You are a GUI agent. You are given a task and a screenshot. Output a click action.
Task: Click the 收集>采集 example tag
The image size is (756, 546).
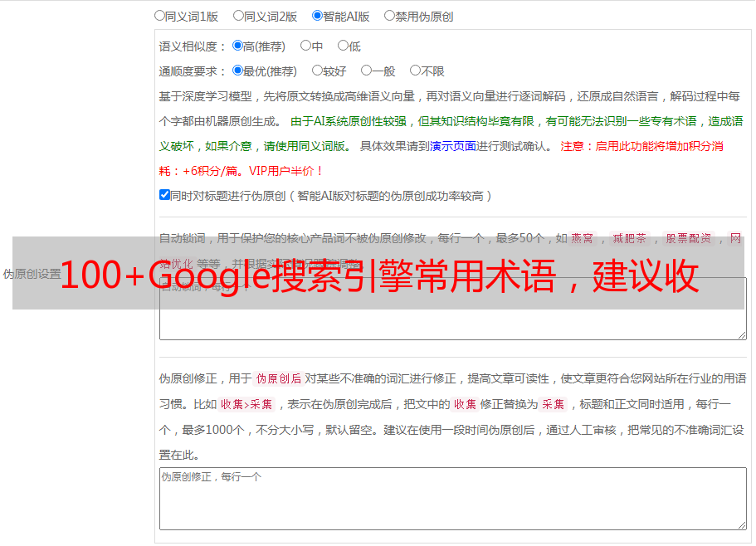click(246, 404)
